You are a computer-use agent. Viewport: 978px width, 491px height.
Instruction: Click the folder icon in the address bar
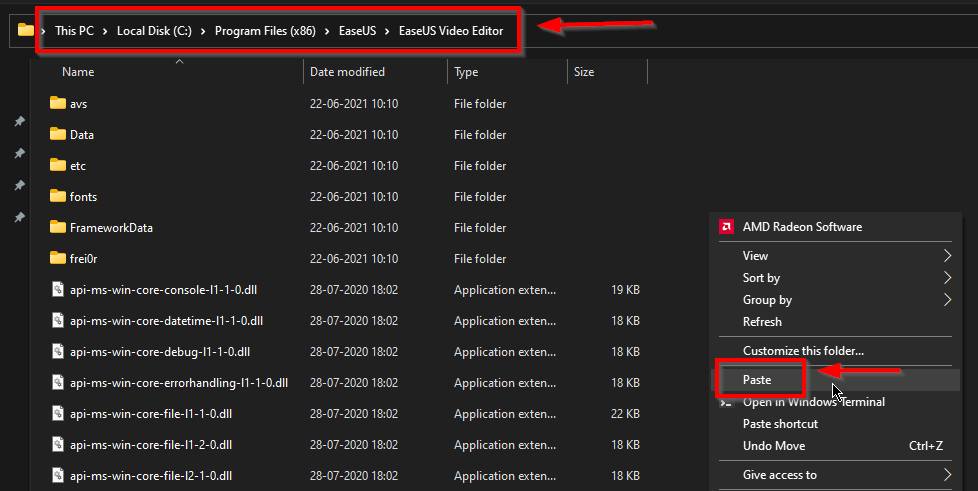pos(26,30)
